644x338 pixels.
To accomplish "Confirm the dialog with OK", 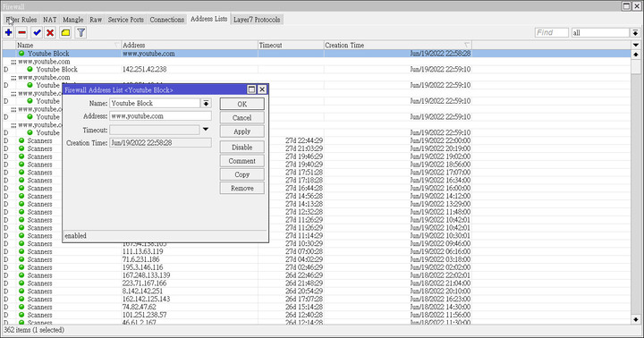I will point(241,104).
